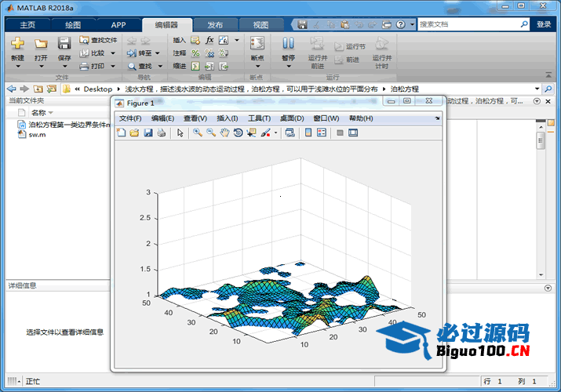Open 工具(T) menu in Figure 1
The image size is (561, 392).
click(x=260, y=118)
